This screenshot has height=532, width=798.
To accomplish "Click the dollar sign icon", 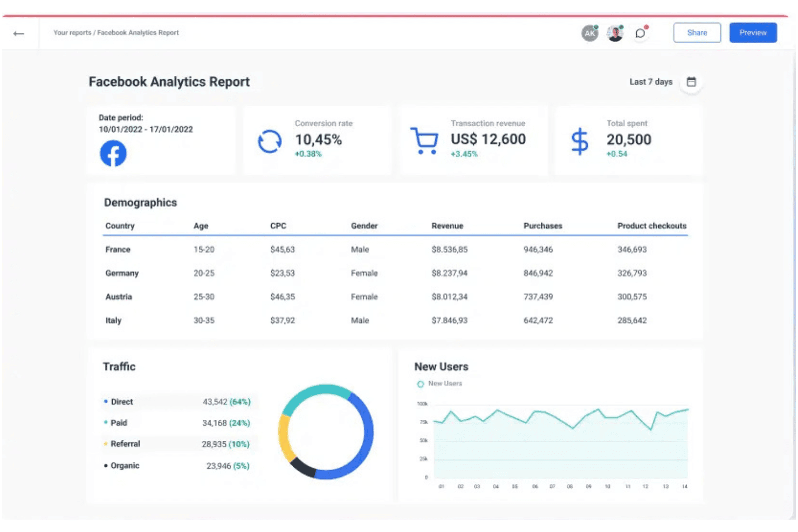I will pyautogui.click(x=580, y=141).
